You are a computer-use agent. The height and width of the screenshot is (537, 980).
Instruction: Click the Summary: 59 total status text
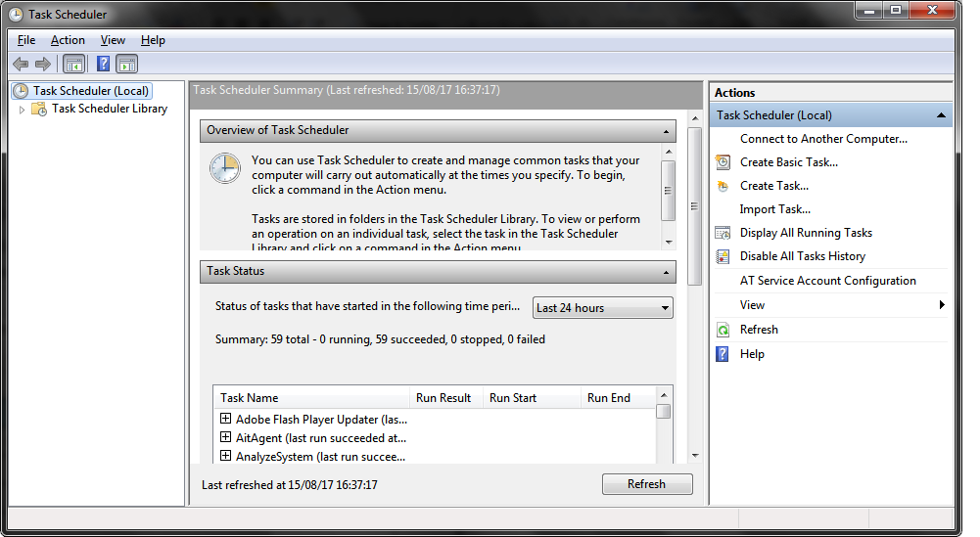(x=380, y=339)
